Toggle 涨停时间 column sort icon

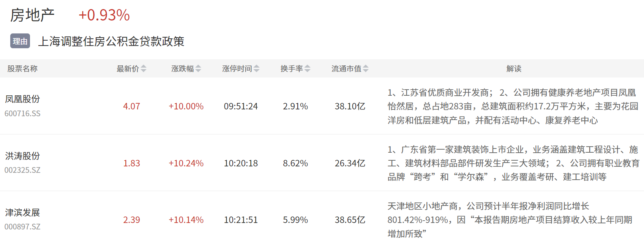point(257,69)
